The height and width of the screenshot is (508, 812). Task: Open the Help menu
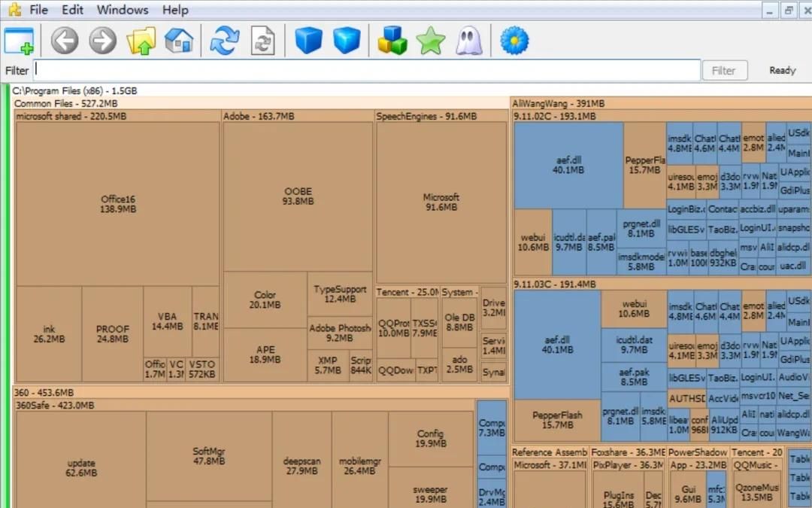pos(175,10)
